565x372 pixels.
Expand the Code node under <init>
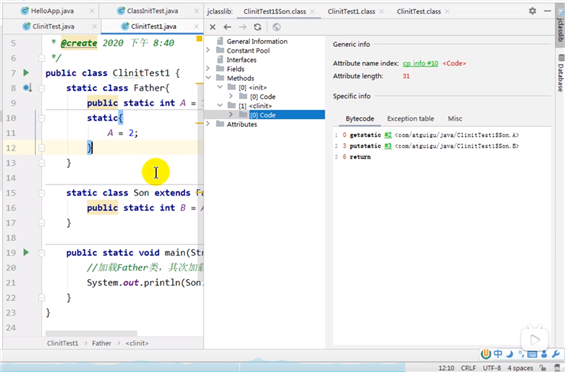coord(231,96)
